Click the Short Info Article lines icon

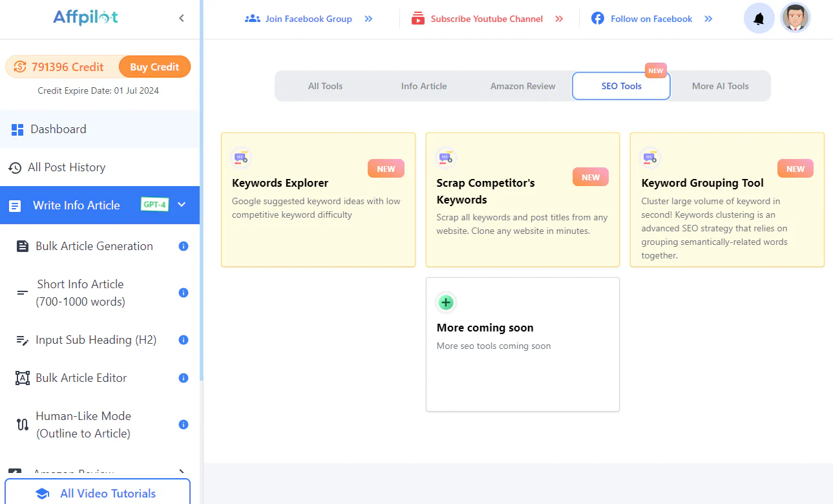pos(23,293)
